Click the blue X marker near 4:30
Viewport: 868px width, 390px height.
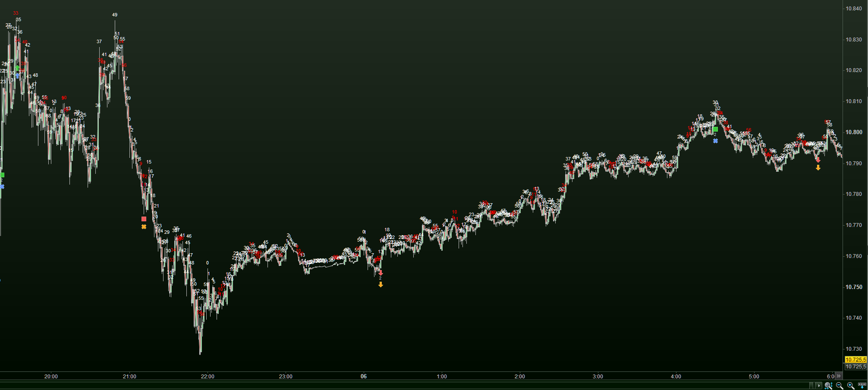715,141
